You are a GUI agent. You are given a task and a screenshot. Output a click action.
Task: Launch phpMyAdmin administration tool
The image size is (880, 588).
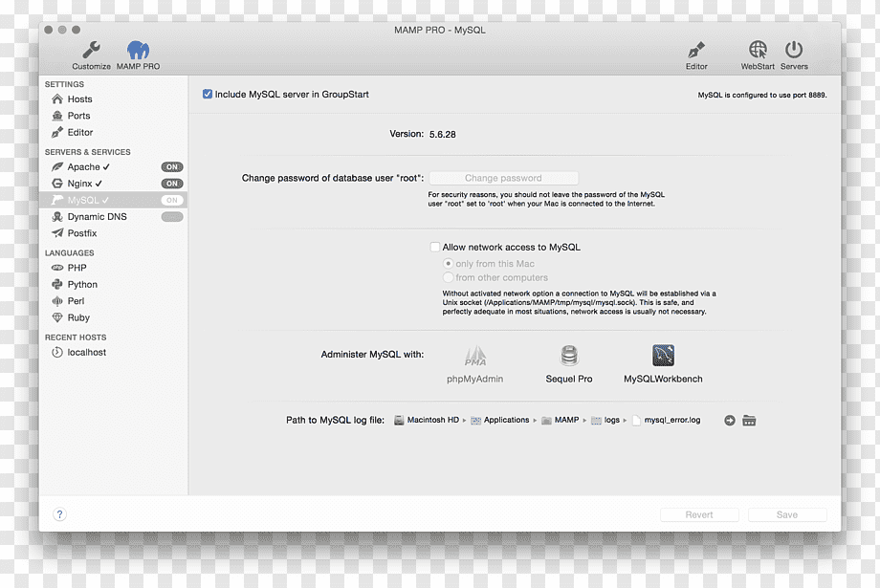coord(474,364)
